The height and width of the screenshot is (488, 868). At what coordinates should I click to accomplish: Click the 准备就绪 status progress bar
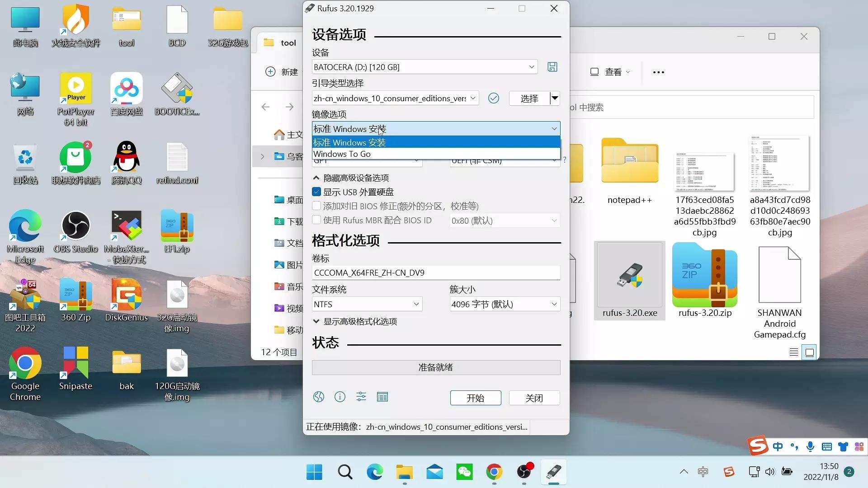click(435, 367)
